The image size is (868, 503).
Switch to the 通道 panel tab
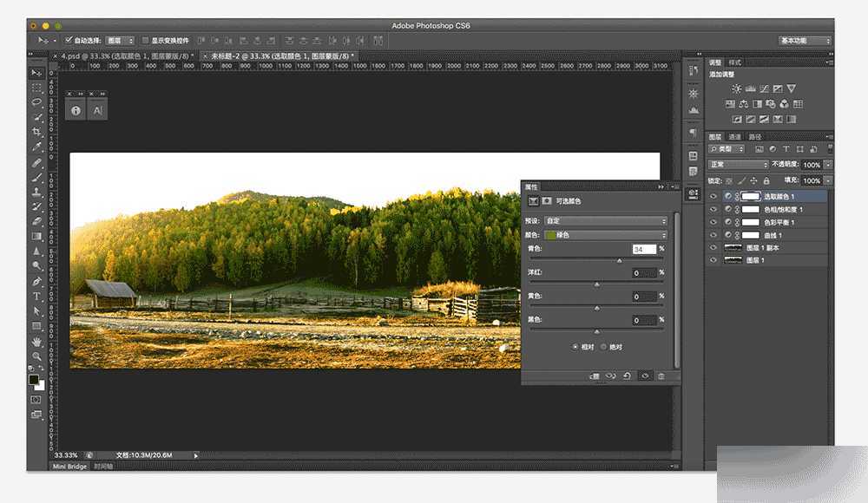[737, 136]
